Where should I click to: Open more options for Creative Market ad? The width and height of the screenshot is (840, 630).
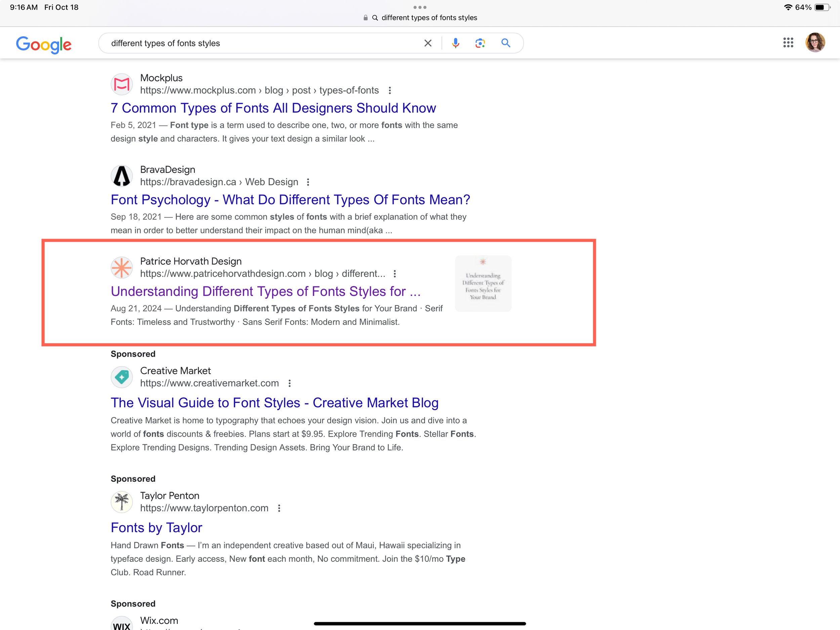[x=289, y=383]
